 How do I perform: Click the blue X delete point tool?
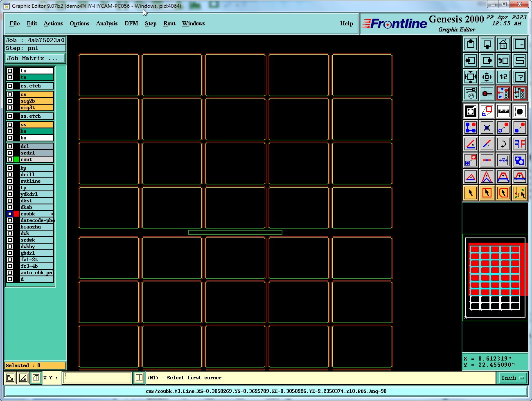(x=487, y=128)
